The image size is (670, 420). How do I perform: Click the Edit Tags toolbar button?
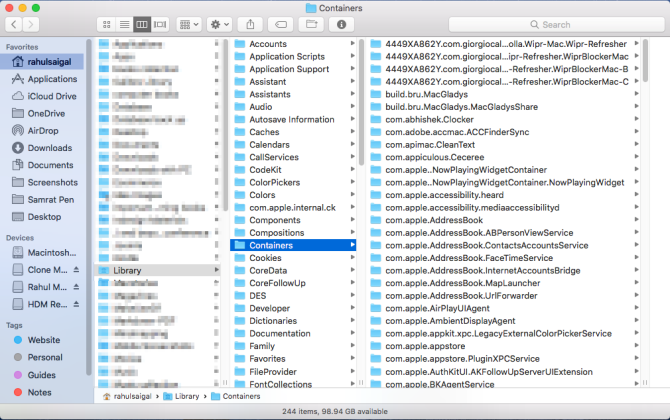pos(281,24)
